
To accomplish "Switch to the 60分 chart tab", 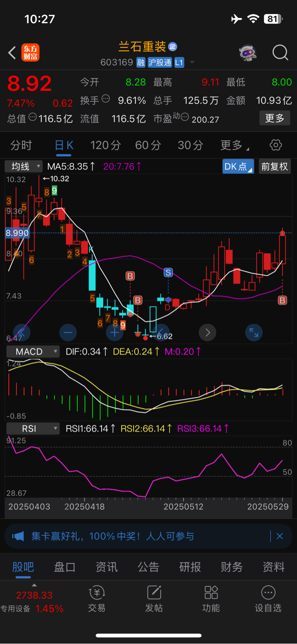I will pyautogui.click(x=148, y=145).
